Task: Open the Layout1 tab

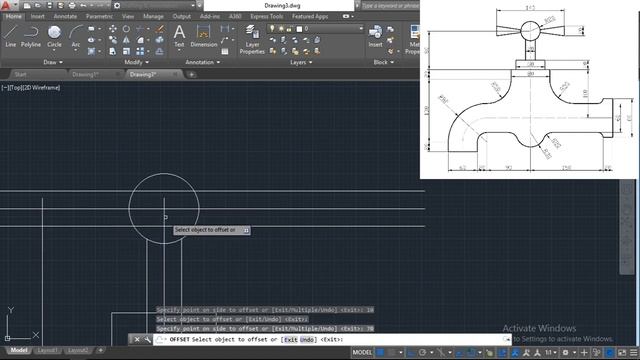Action: [47, 350]
